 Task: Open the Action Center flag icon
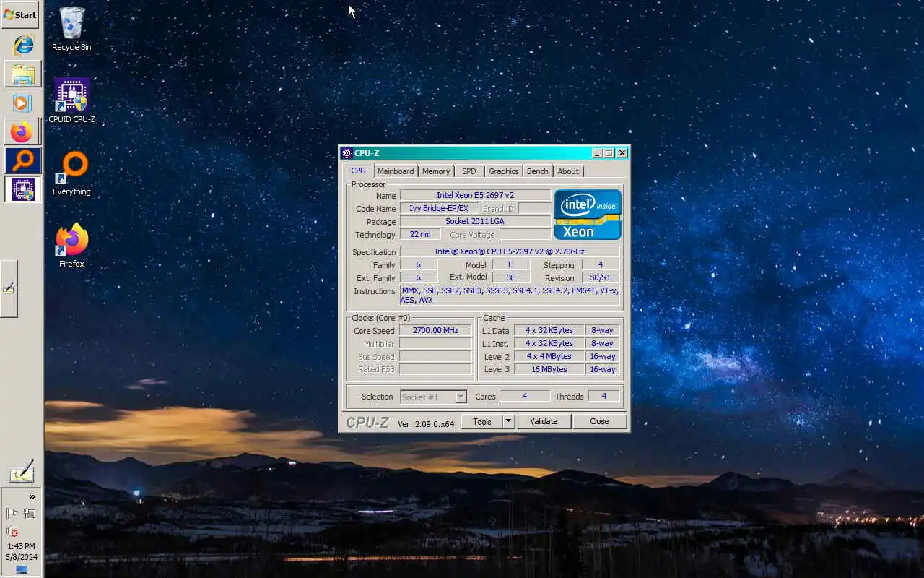point(12,514)
